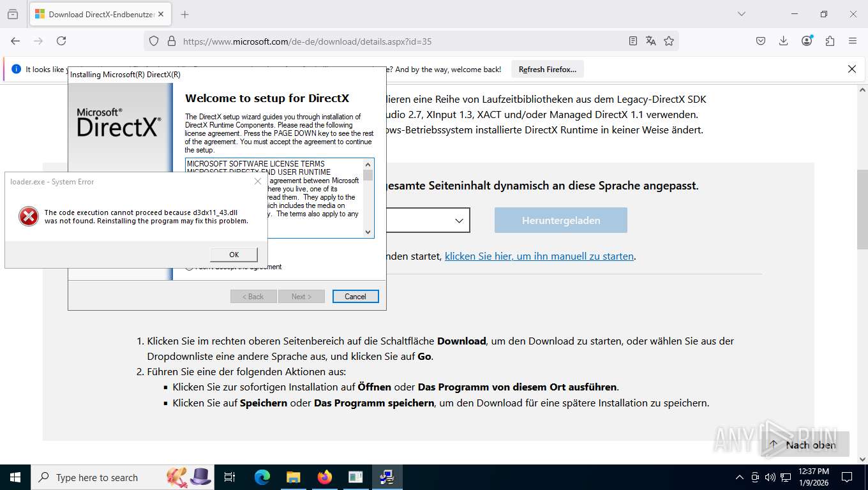868x490 pixels.
Task: Open a new tab with the plus button
Action: pos(184,14)
